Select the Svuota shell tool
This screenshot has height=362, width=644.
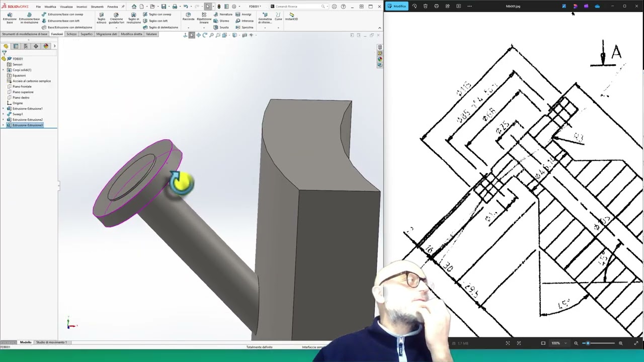click(221, 27)
